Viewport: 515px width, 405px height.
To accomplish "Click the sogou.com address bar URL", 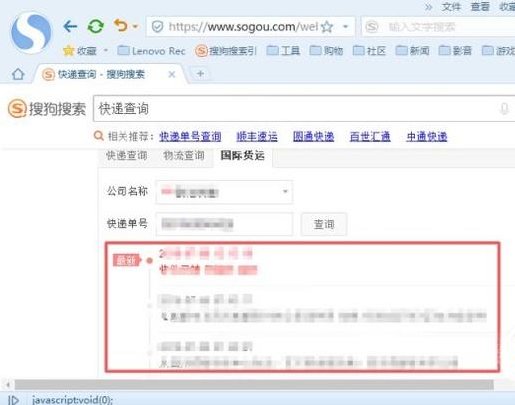I will [243, 27].
